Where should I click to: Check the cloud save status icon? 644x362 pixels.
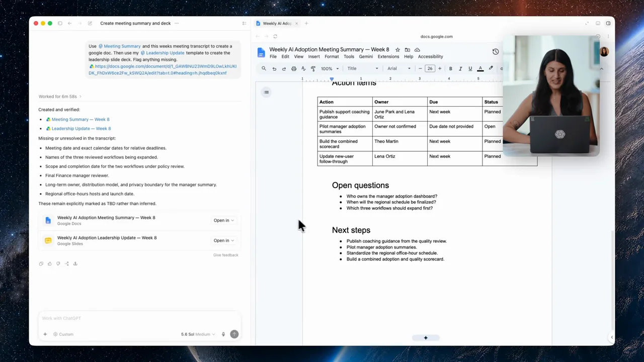tap(417, 50)
